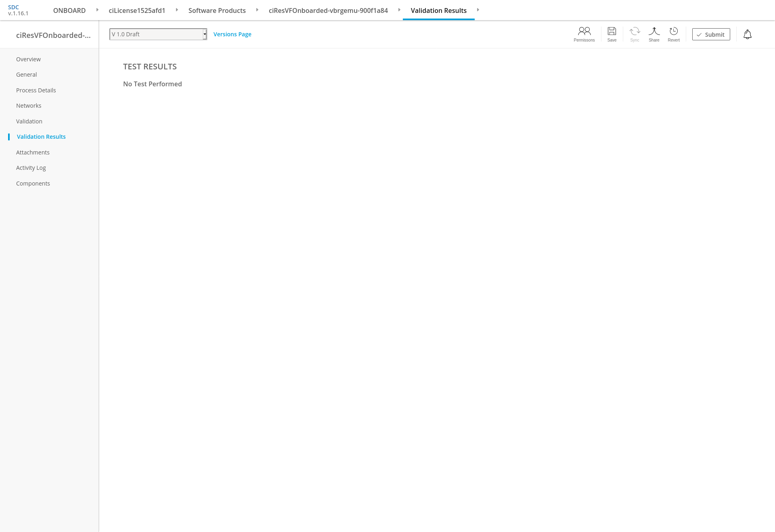Image resolution: width=775 pixels, height=532 pixels.
Task: Open the V 1.0 Draft version dropdown
Action: [x=158, y=34]
